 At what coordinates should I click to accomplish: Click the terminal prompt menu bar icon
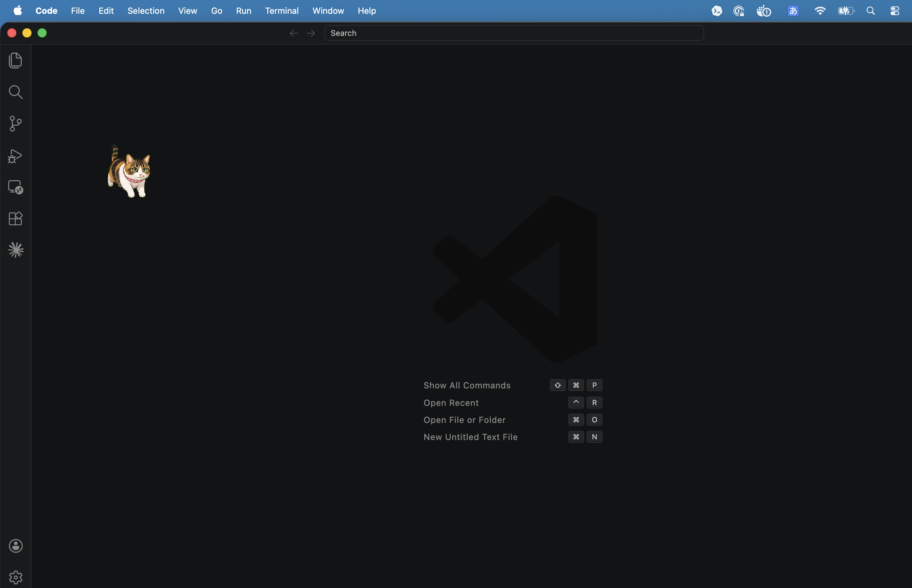(x=717, y=11)
